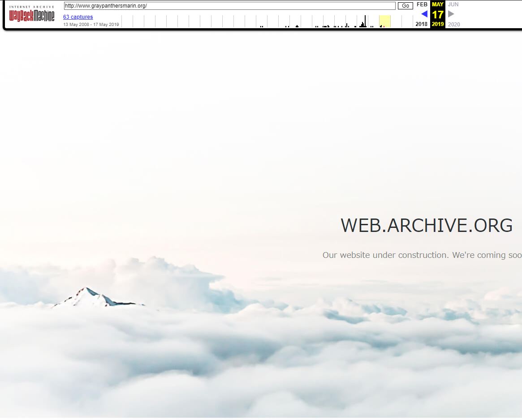The width and height of the screenshot is (522, 420).
Task: Click the Wayback Machine logo
Action: pyautogui.click(x=32, y=14)
